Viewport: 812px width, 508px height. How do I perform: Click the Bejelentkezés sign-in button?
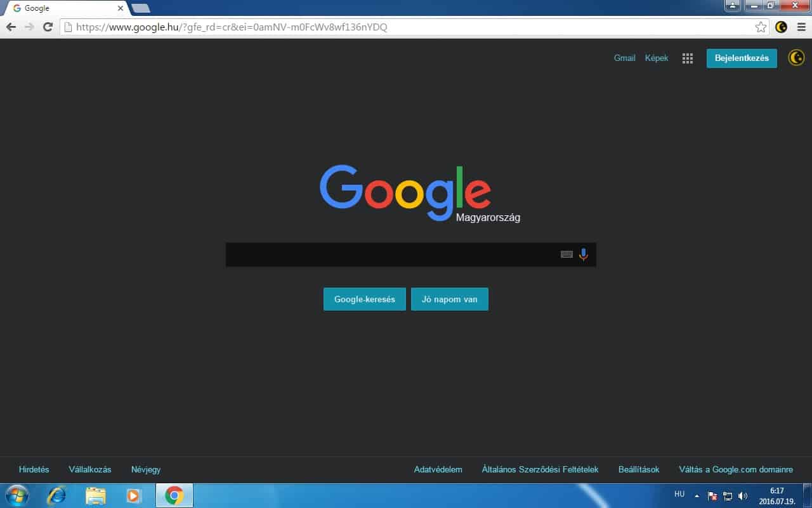coord(742,58)
